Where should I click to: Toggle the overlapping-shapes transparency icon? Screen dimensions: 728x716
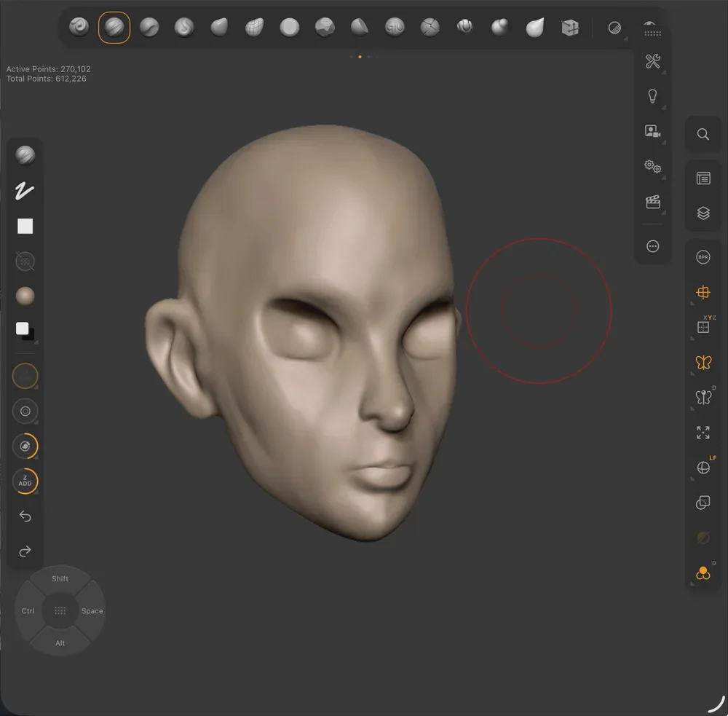[703, 503]
